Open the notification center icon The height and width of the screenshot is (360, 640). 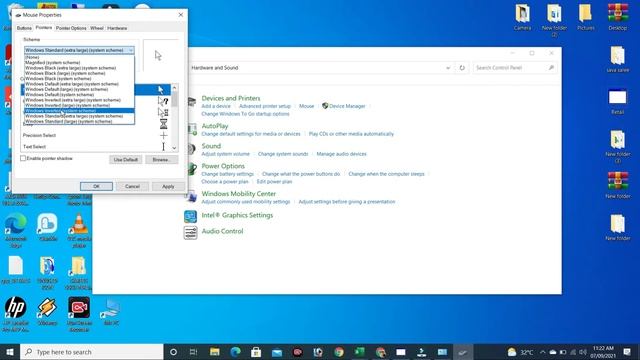(x=627, y=352)
